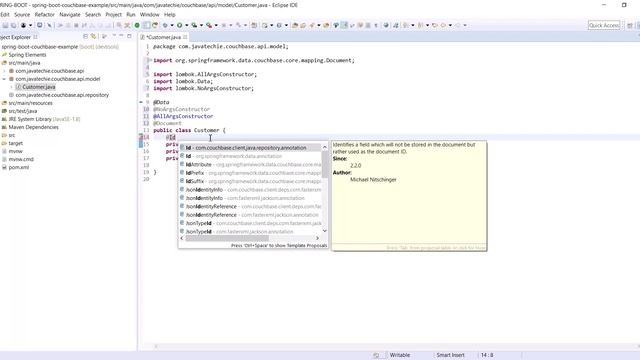Screen dimensions: 640x360
Task: Click the Debug bug icon in toolbar
Action: [x=165, y=25]
